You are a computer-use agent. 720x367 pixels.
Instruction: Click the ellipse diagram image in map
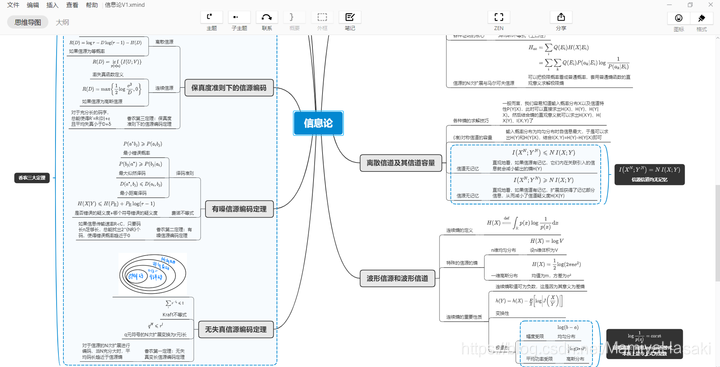152,274
